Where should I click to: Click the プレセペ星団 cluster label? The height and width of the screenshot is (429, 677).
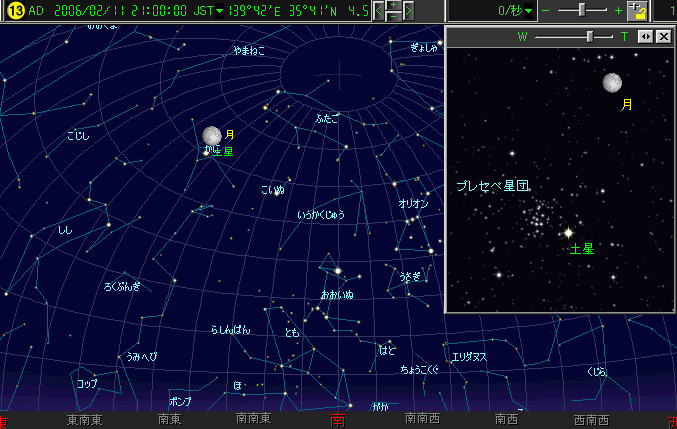coord(492,186)
